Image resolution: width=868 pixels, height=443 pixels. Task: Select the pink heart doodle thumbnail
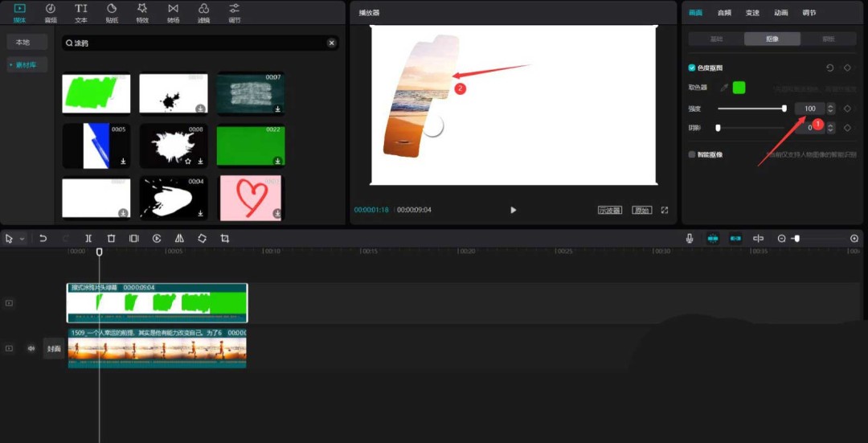tap(251, 197)
